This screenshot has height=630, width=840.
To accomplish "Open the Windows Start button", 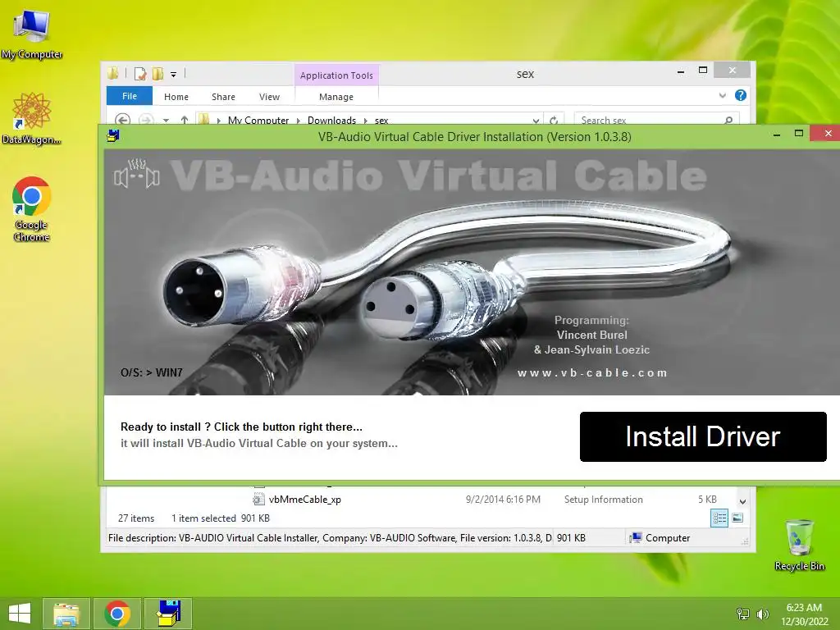I will 20,614.
